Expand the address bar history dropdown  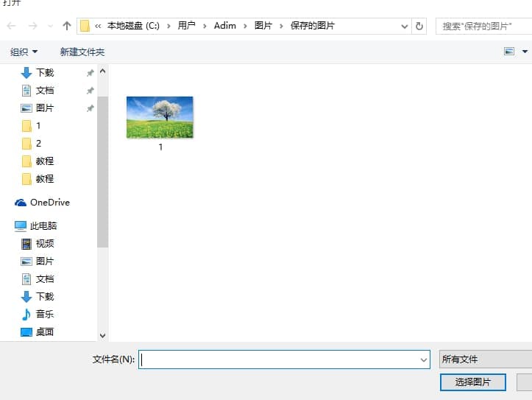404,26
